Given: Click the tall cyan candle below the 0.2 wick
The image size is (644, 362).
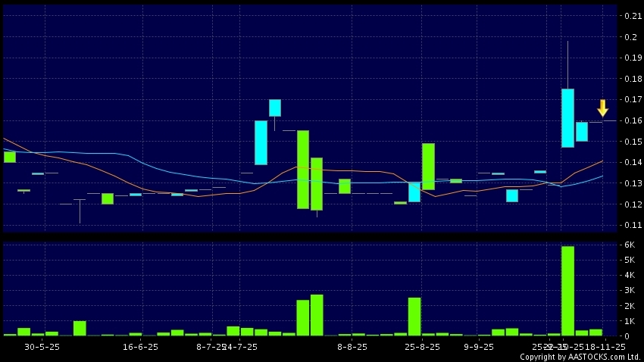Looking at the screenshot, I should pyautogui.click(x=567, y=118).
